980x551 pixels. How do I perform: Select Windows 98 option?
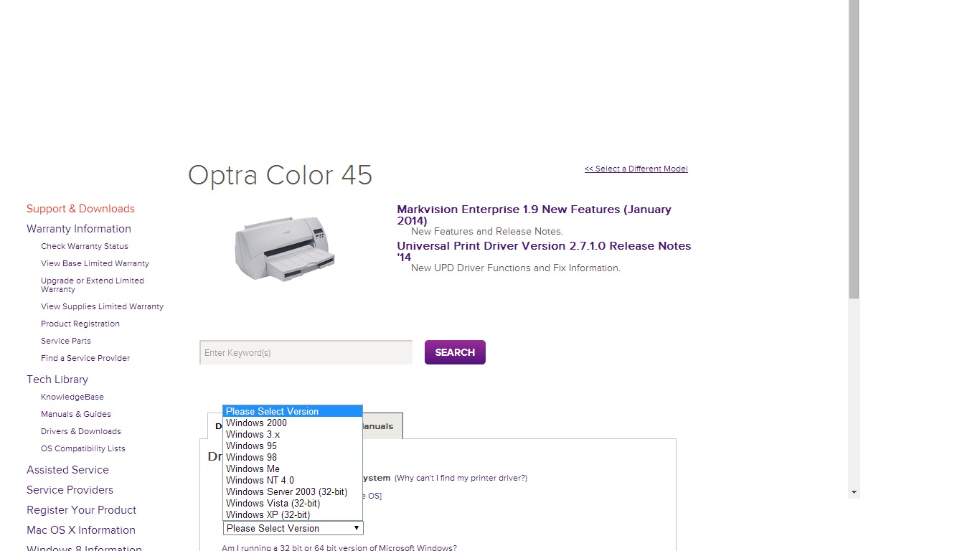click(x=293, y=457)
